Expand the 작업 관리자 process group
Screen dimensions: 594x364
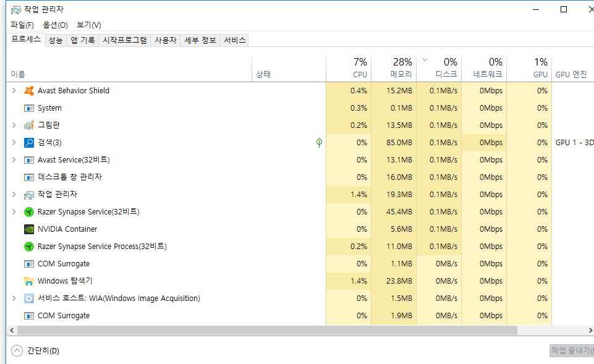(x=14, y=194)
